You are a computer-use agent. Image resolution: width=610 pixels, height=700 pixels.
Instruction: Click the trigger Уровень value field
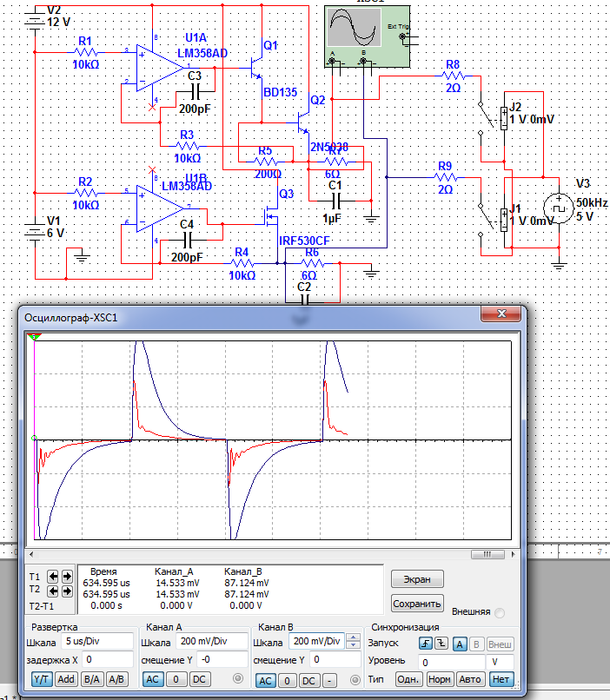click(452, 662)
